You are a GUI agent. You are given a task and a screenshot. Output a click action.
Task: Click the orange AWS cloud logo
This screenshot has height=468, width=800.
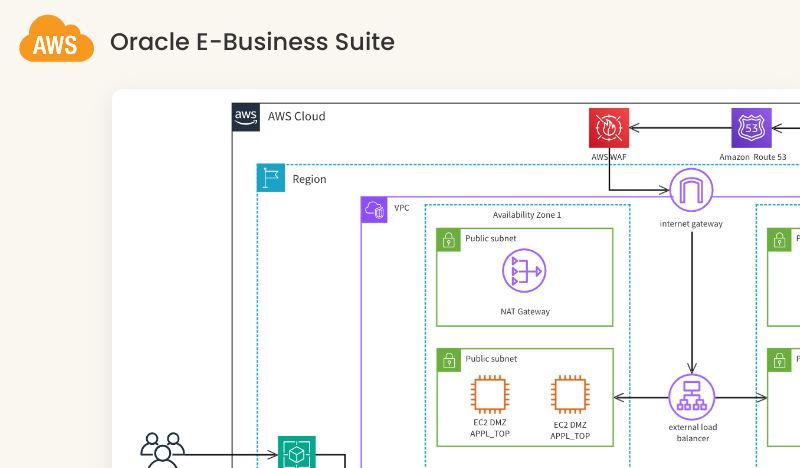pyautogui.click(x=57, y=39)
